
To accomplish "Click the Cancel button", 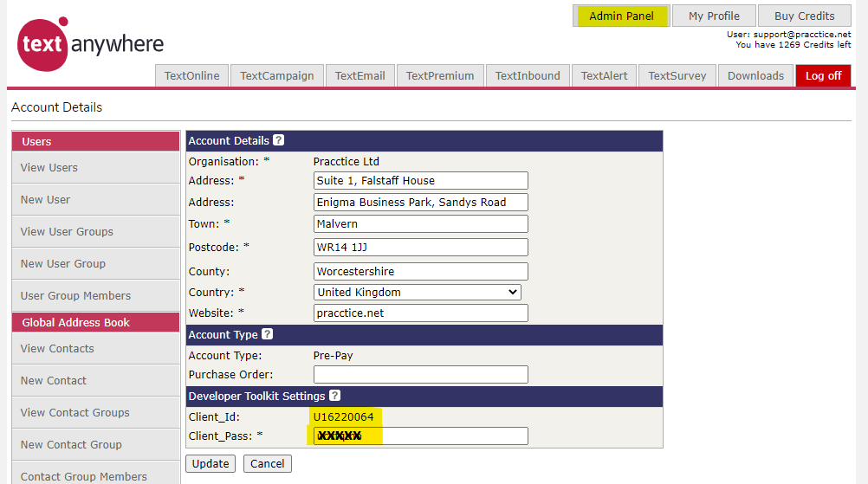I will 268,463.
